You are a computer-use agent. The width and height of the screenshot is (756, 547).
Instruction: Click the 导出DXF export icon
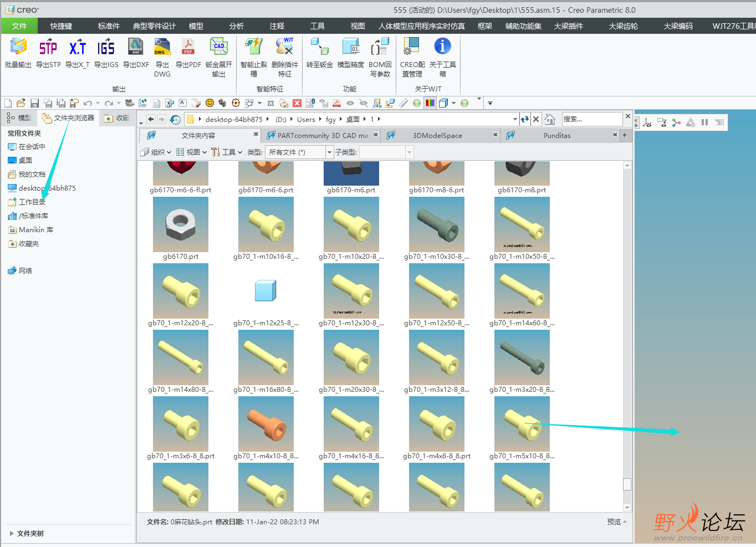click(x=136, y=47)
